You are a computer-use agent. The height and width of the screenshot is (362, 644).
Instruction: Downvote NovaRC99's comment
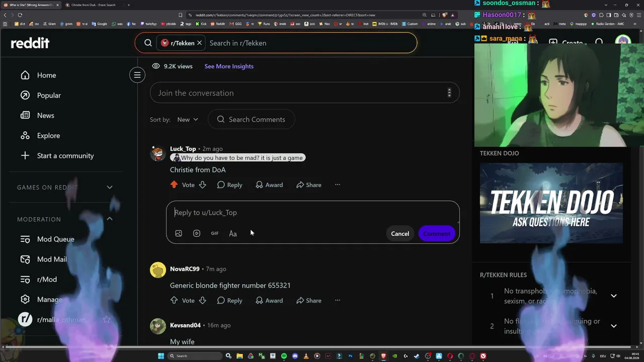202,301
